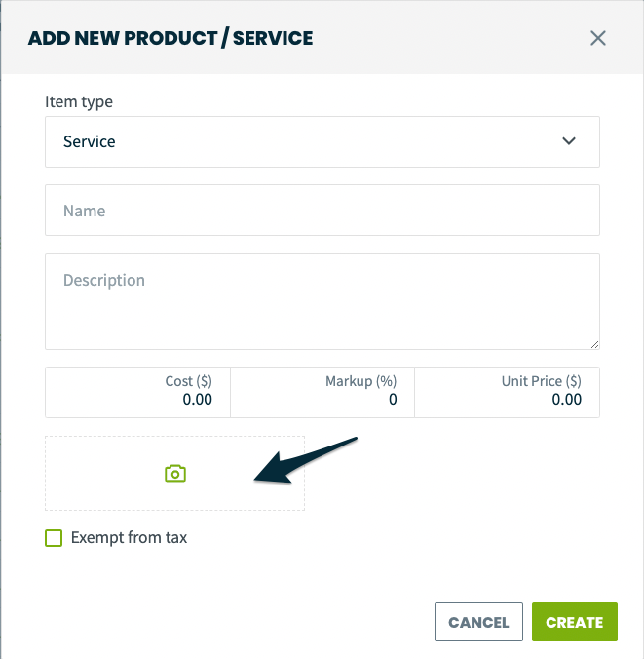644x659 pixels.
Task: Click inside the Description text area
Action: (x=322, y=301)
